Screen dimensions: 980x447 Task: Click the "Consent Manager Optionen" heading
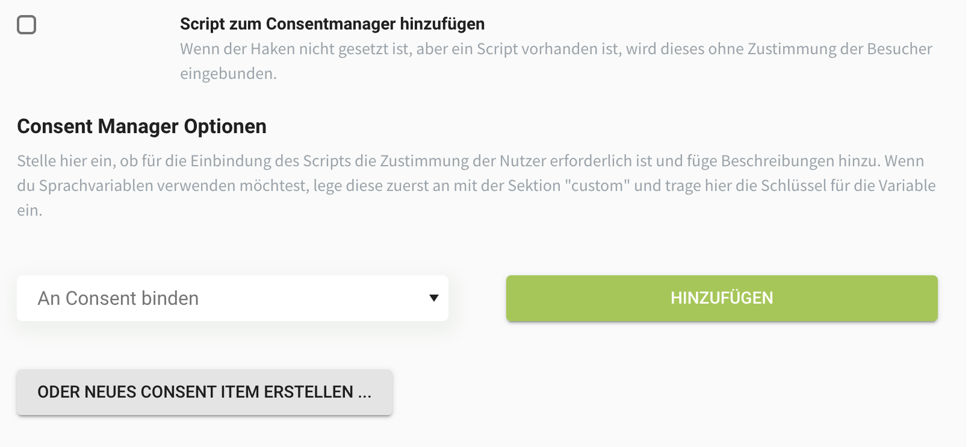(x=141, y=127)
